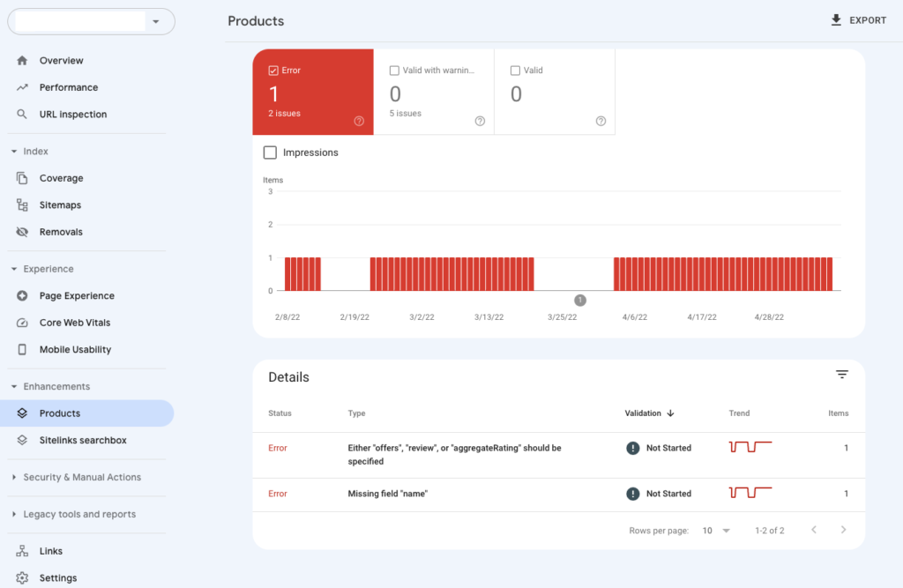The width and height of the screenshot is (903, 588).
Task: Click the Products layers icon
Action: coord(22,413)
